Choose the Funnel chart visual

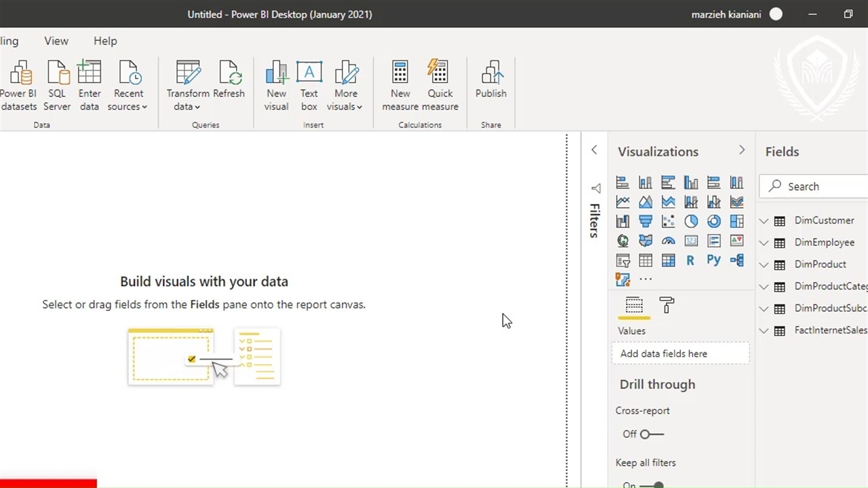tap(645, 221)
